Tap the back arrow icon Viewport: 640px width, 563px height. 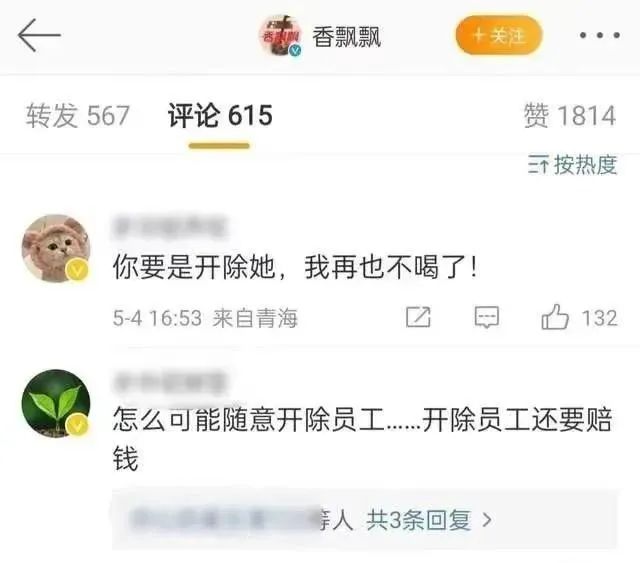coord(39,35)
